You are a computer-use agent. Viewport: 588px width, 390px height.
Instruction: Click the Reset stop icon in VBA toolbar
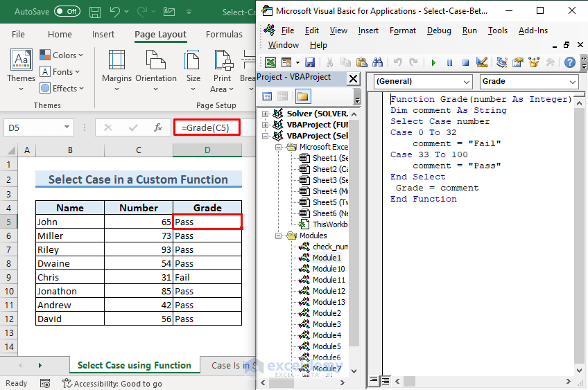[x=465, y=62]
